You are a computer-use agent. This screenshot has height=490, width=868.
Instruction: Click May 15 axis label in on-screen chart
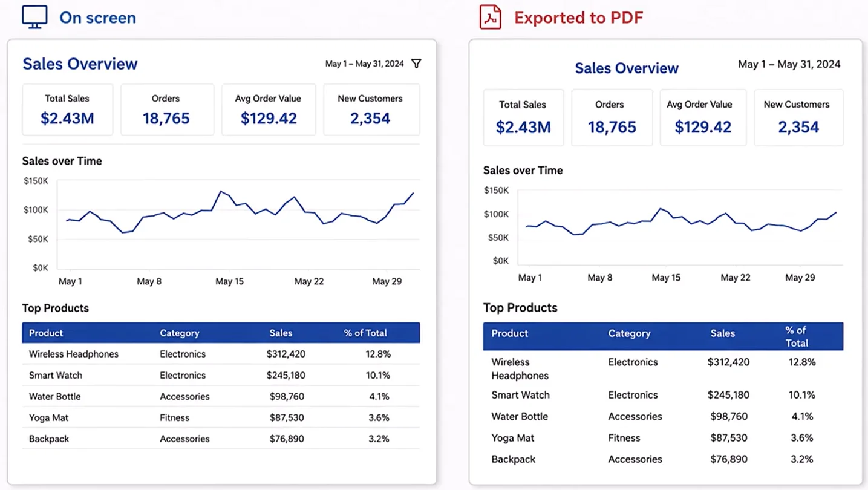point(229,281)
